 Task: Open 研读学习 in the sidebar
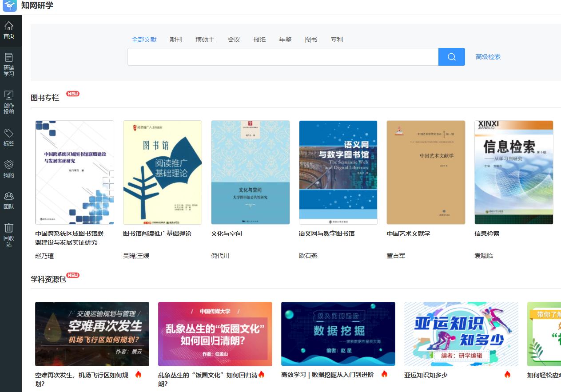tap(9, 64)
